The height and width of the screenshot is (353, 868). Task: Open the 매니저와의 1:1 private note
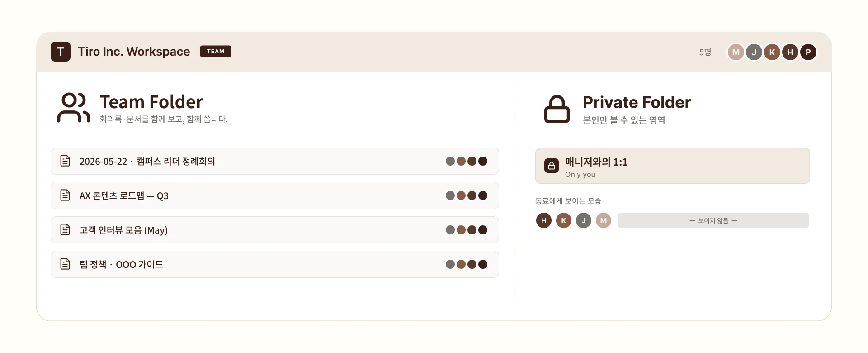pyautogui.click(x=673, y=166)
